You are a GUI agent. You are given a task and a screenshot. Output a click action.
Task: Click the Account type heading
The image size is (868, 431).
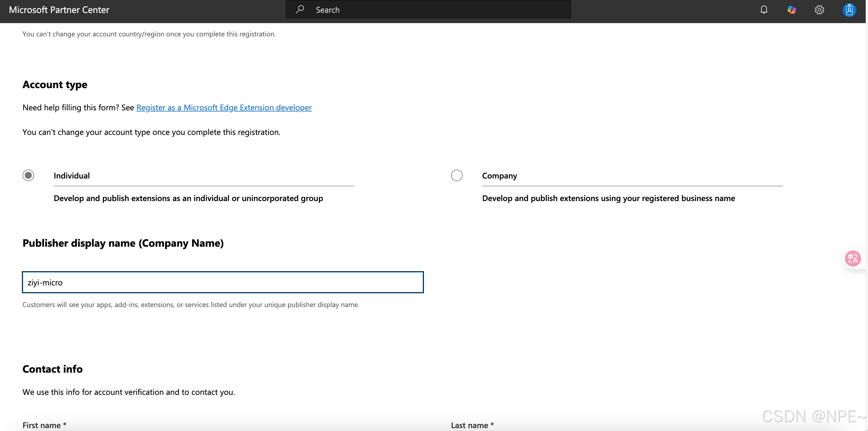tap(55, 85)
